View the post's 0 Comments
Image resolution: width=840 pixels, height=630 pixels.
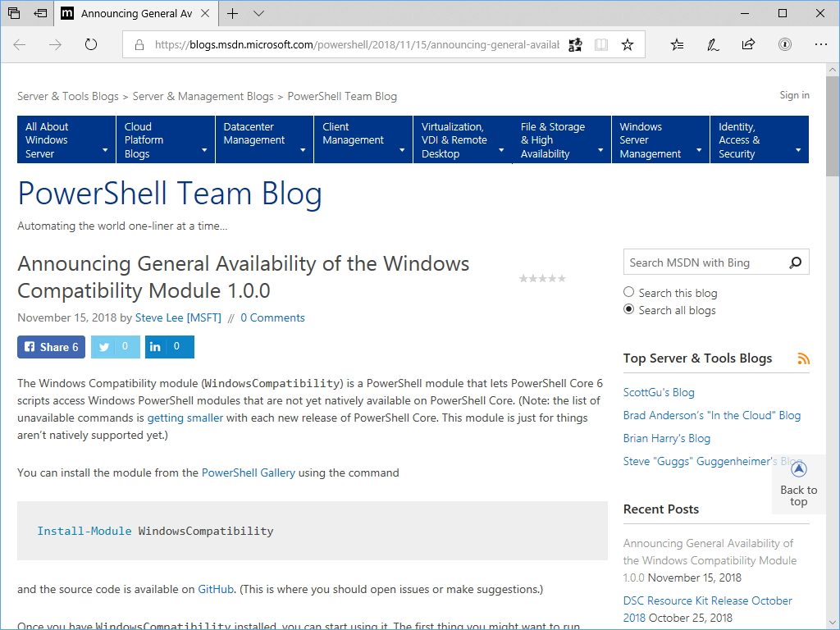272,317
